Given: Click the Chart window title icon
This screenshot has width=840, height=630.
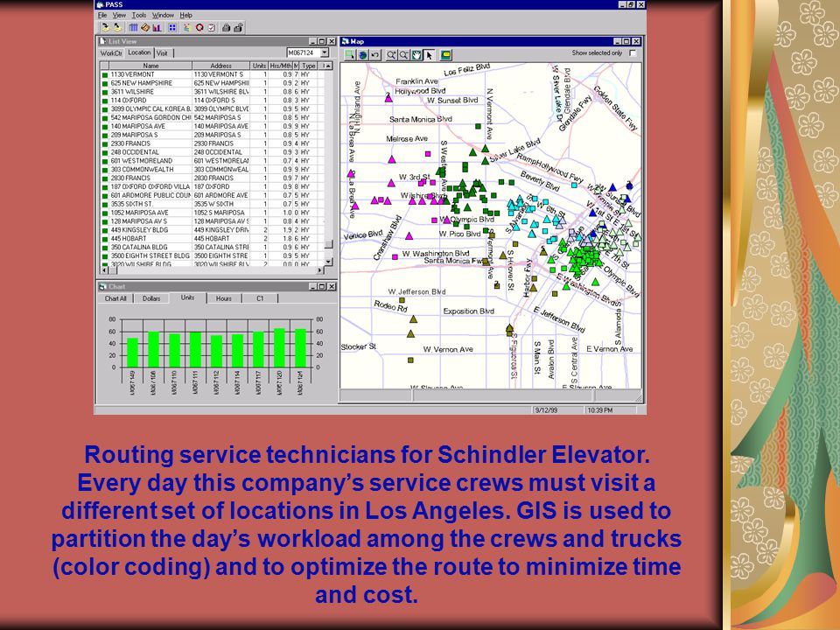Looking at the screenshot, I should pyautogui.click(x=103, y=287).
